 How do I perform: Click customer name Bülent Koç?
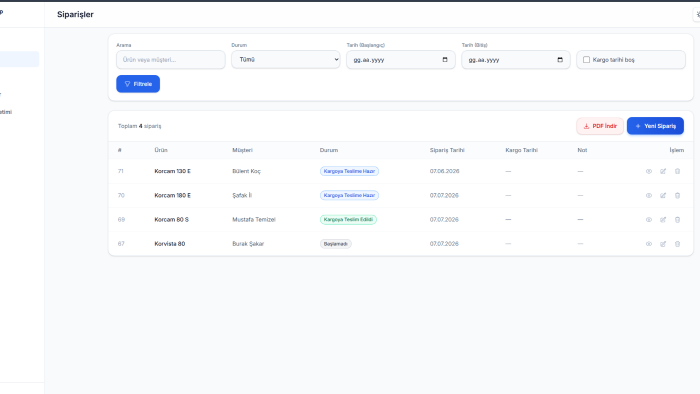pos(246,171)
